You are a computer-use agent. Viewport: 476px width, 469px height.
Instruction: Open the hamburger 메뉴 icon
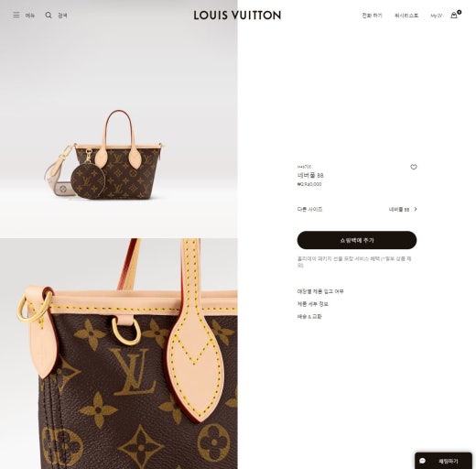click(16, 15)
